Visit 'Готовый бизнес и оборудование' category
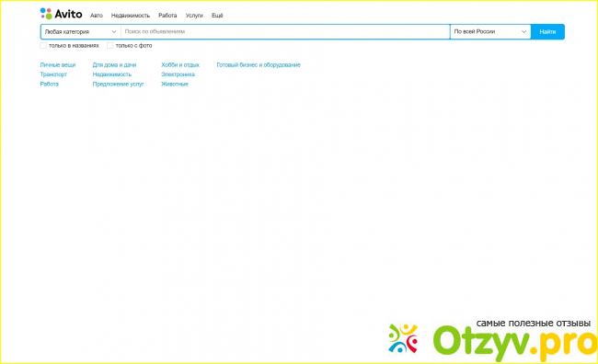The height and width of the screenshot is (364, 598). 259,64
